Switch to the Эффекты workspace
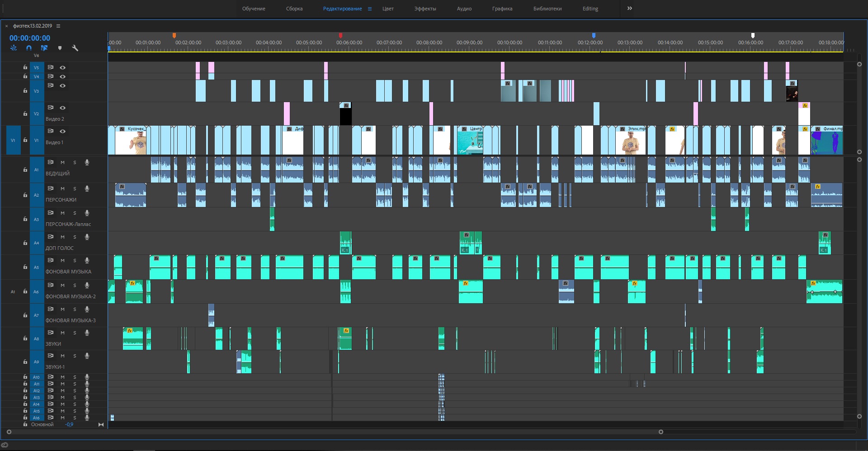The width and height of the screenshot is (868, 451). click(x=425, y=9)
